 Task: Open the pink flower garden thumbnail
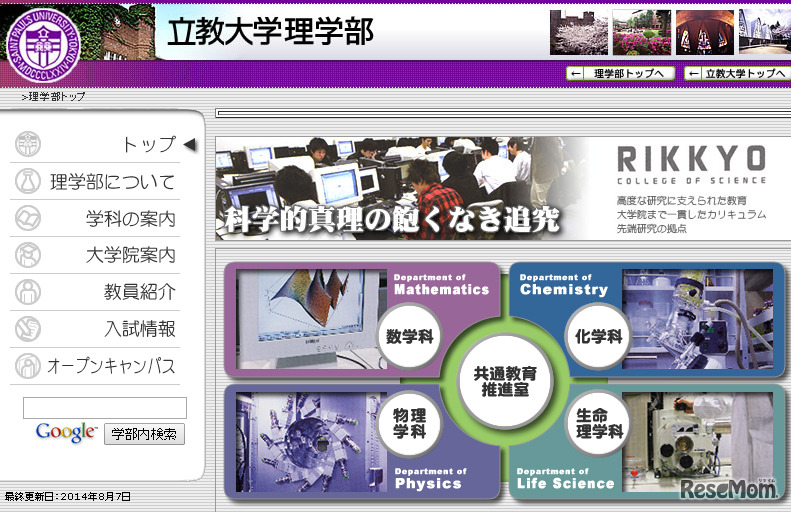tap(642, 32)
